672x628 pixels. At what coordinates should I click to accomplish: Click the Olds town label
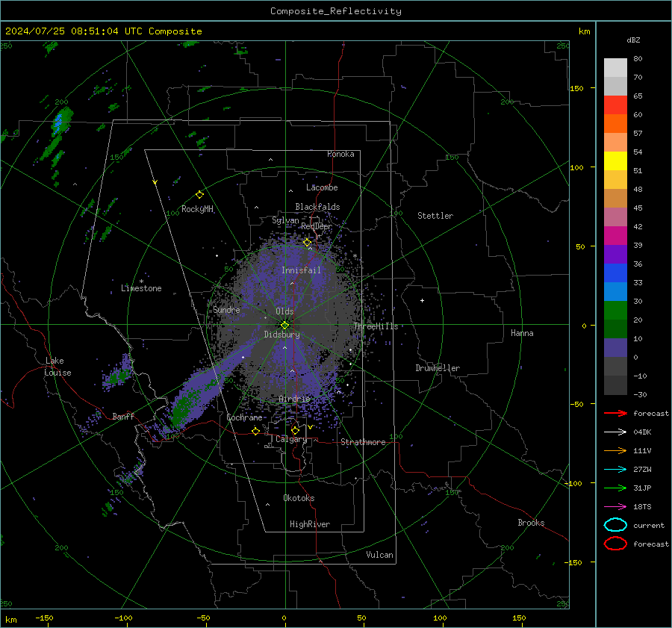[284, 311]
